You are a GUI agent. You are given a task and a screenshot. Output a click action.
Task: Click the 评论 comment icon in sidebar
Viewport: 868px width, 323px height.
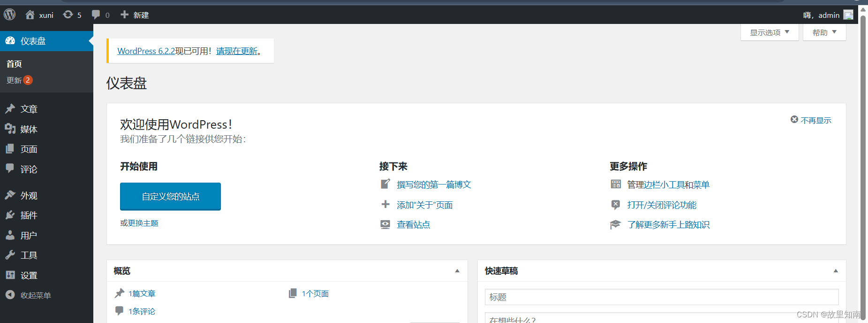(10, 169)
